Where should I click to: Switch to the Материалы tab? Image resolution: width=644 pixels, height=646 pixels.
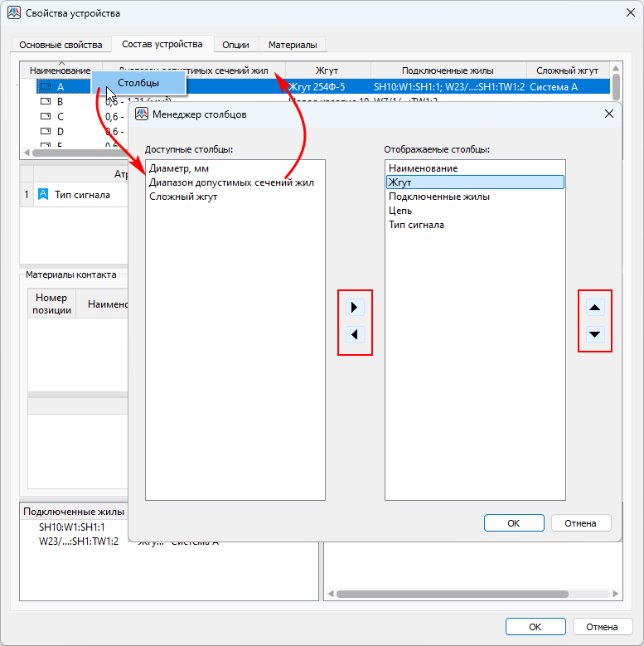(x=292, y=45)
